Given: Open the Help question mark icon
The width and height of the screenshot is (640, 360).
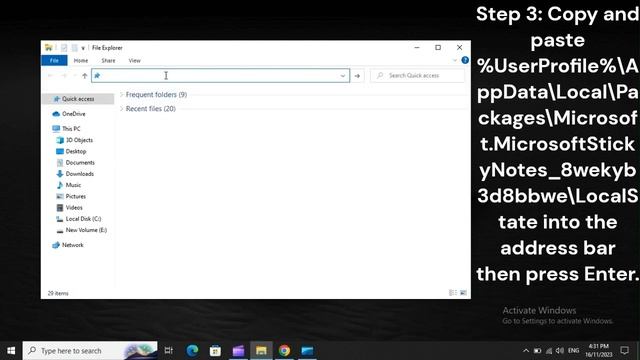Looking at the screenshot, I should tap(465, 60).
